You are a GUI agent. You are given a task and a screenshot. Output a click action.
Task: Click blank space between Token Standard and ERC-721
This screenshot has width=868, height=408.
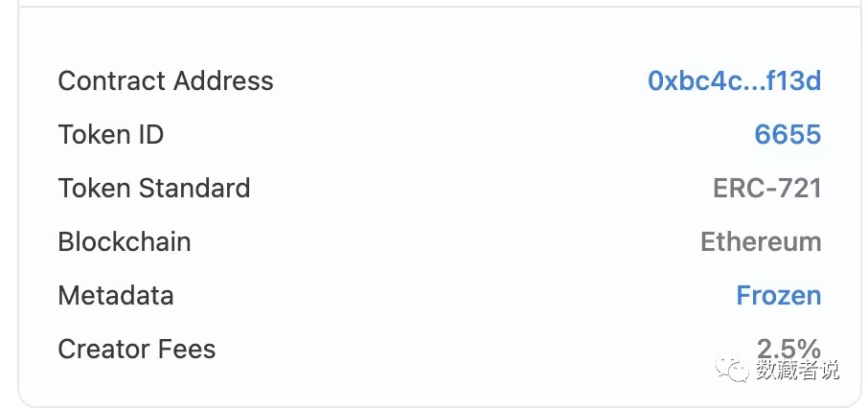click(482, 189)
